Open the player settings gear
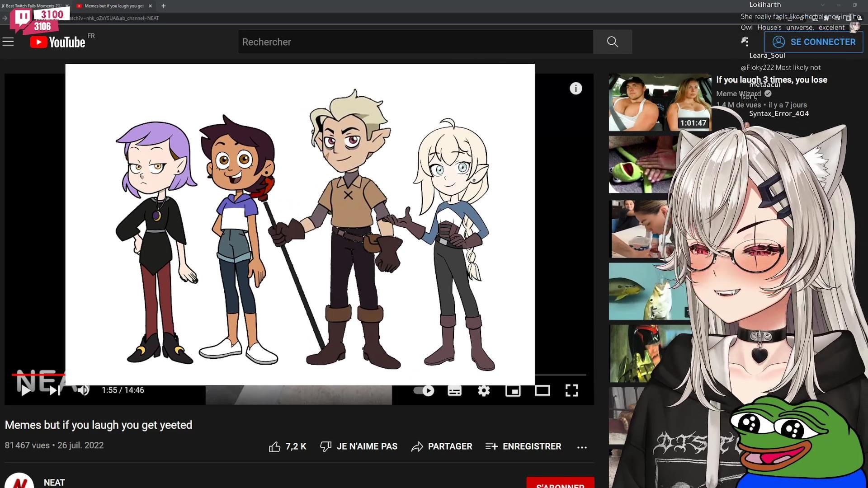This screenshot has width=868, height=488. [484, 390]
